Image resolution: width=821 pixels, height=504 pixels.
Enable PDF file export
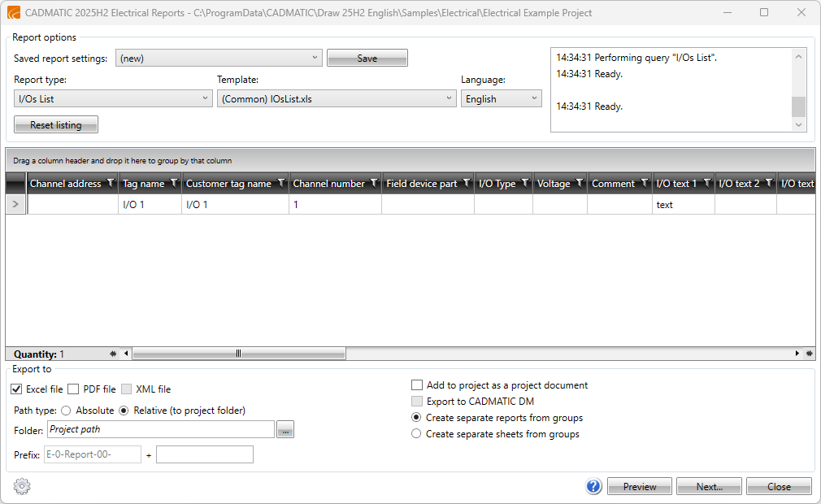point(74,389)
